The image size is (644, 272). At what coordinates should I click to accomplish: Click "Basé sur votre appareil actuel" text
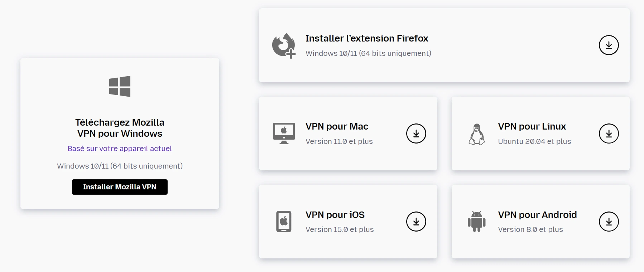coord(120,149)
